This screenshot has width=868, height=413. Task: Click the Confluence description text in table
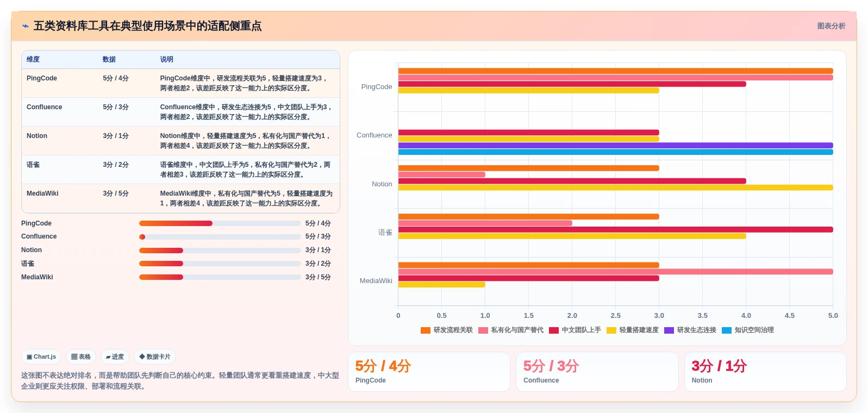[x=246, y=112]
